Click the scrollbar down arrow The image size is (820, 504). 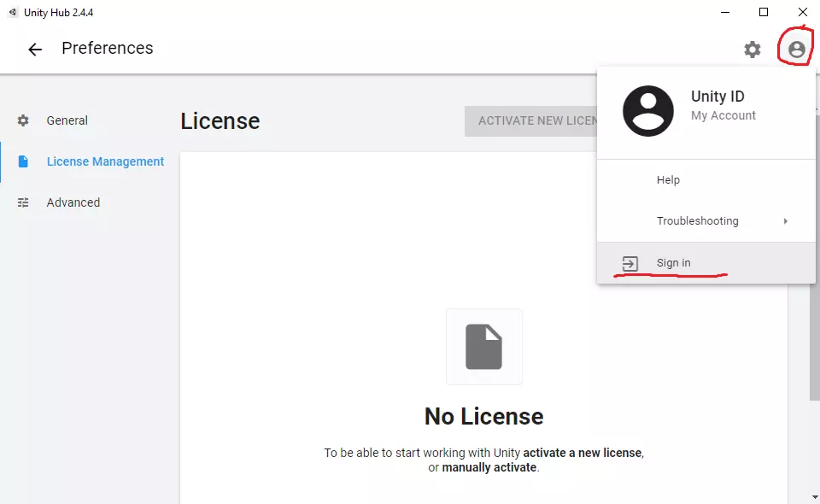point(815,497)
